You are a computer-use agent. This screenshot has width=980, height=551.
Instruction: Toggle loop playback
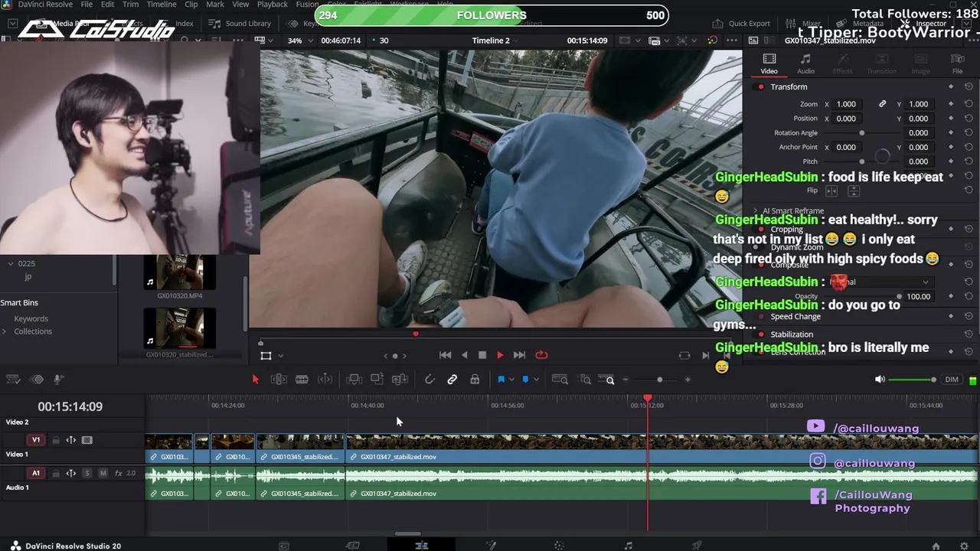click(x=541, y=355)
